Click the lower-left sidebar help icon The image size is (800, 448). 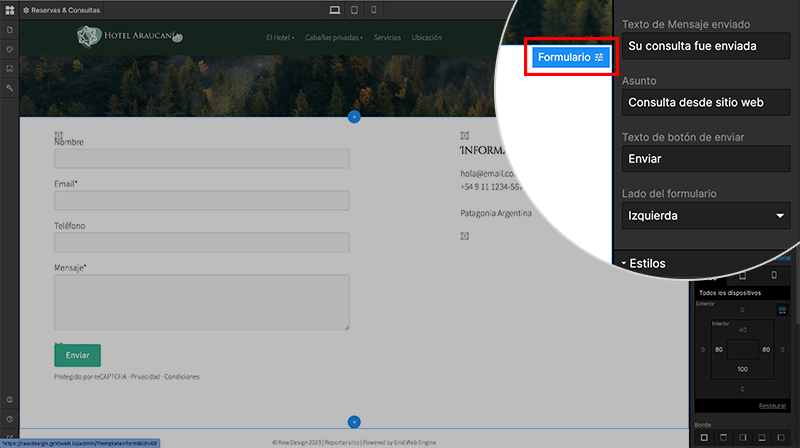9,419
